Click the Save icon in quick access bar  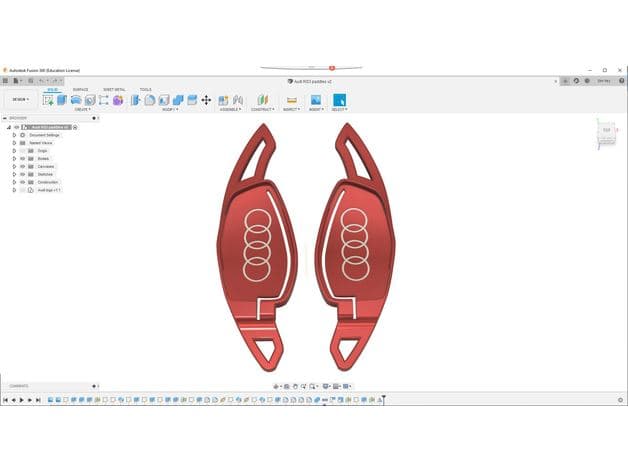point(31,81)
